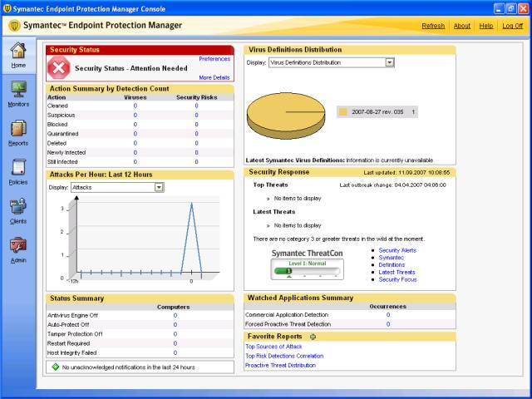This screenshot has height=399, width=532.
Task: Click the Virus Definitions pie chart
Action: tap(286, 116)
